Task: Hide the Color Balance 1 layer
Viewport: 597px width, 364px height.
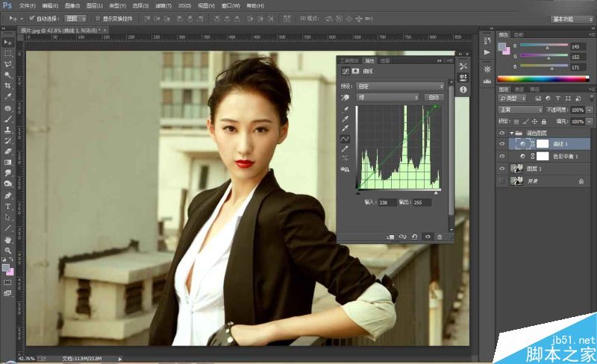Action: (501, 156)
